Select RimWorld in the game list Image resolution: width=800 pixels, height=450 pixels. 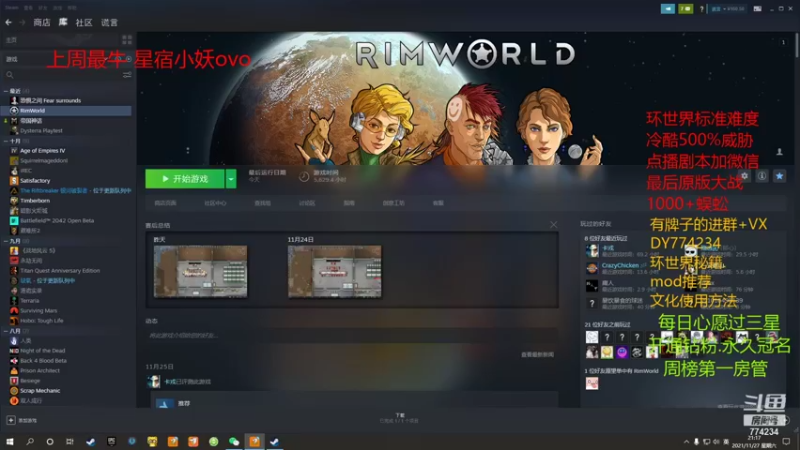[x=66, y=111]
